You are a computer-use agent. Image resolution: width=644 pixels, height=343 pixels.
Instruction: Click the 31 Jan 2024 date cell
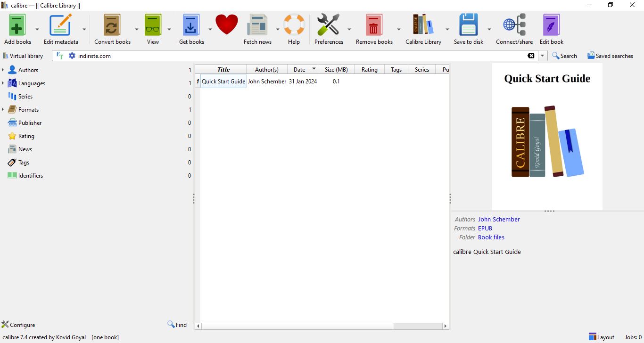[x=303, y=81]
